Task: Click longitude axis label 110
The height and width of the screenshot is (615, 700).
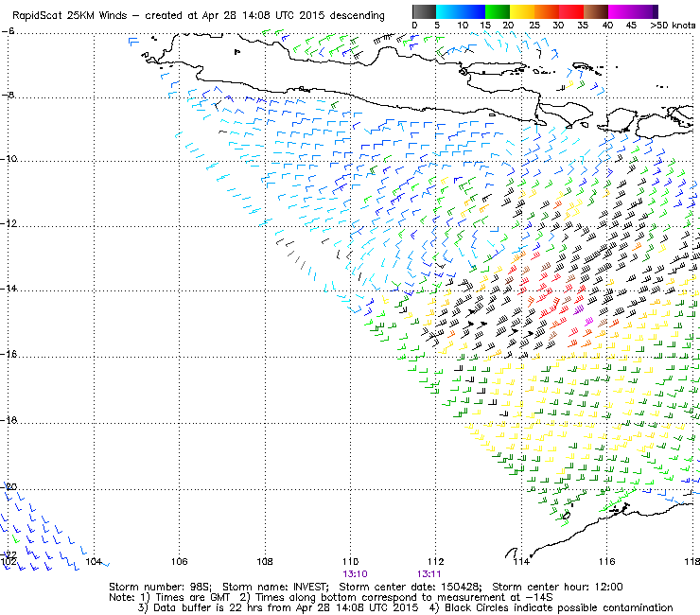Action: (x=350, y=561)
